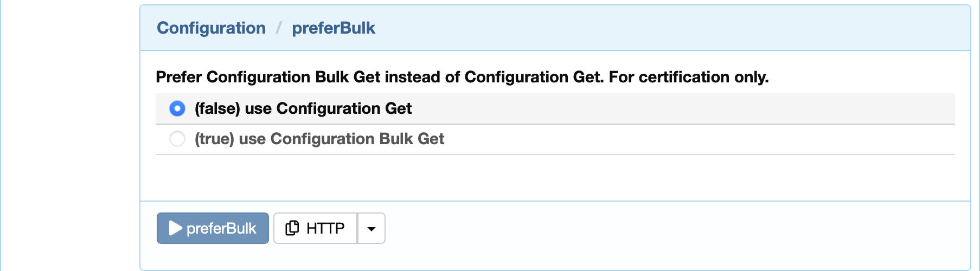Click the copy icon beside HTTP
The height and width of the screenshot is (271, 980).
click(292, 228)
